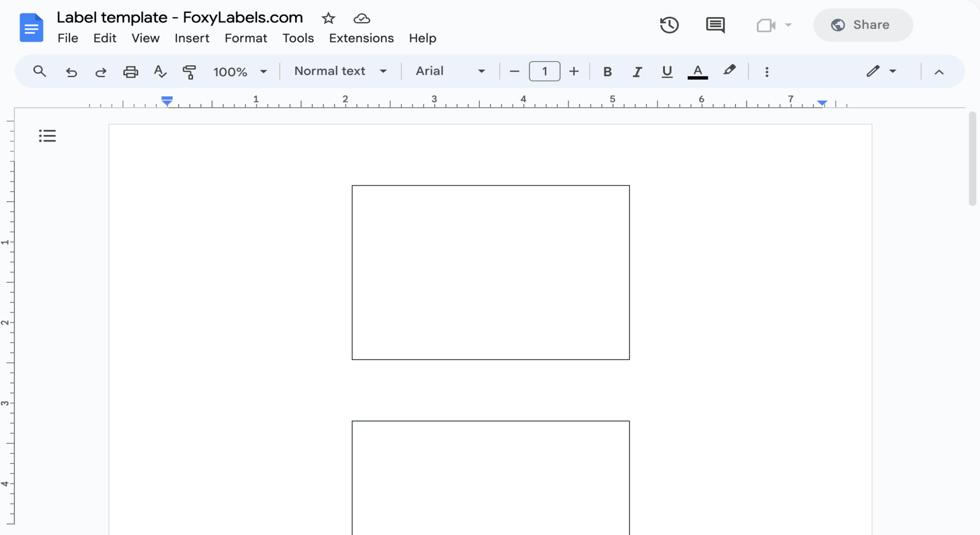
Task: Click the left indent marker on ruler
Action: (167, 101)
